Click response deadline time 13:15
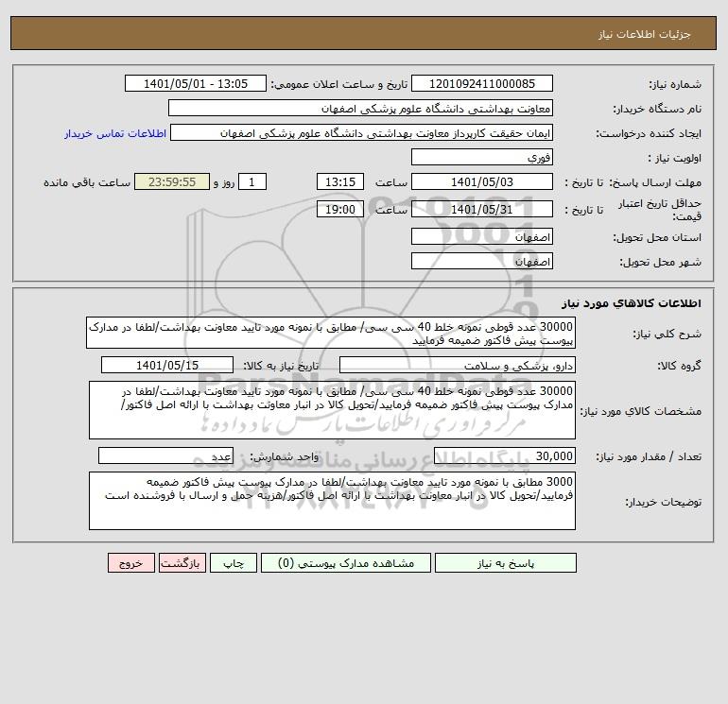The image size is (728, 704). pos(339,182)
